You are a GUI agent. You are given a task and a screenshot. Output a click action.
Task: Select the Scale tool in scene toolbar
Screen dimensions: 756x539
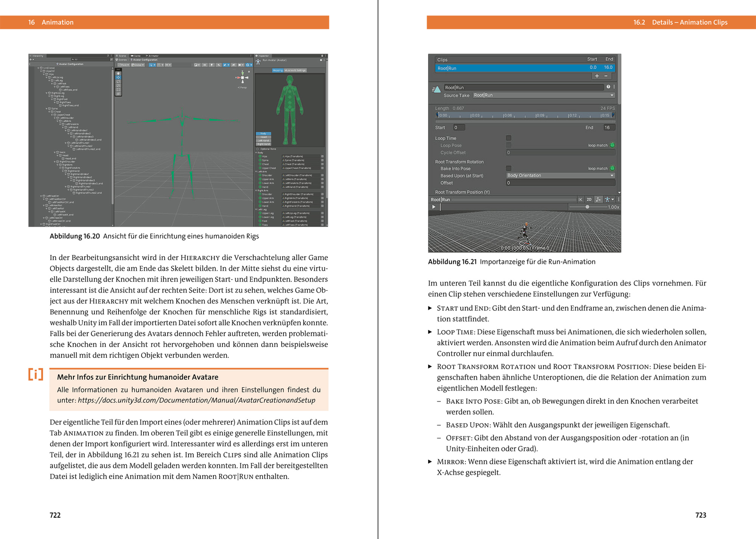click(x=118, y=86)
